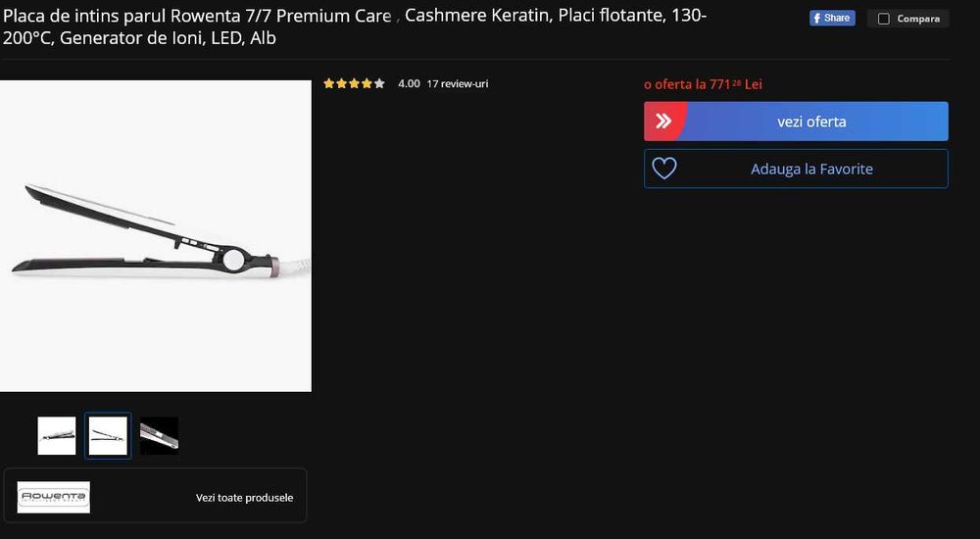Open the 17 review-uri link
Image resolution: width=980 pixels, height=539 pixels.
458,83
